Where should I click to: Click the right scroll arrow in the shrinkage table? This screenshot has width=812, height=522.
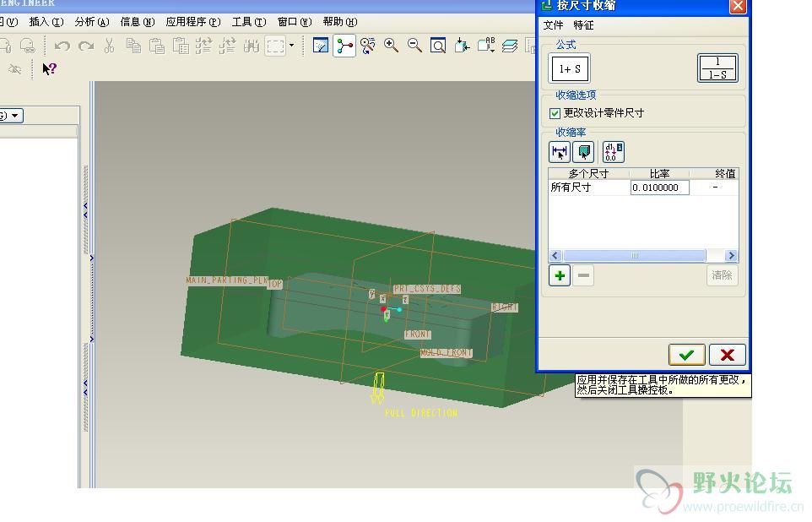point(732,256)
